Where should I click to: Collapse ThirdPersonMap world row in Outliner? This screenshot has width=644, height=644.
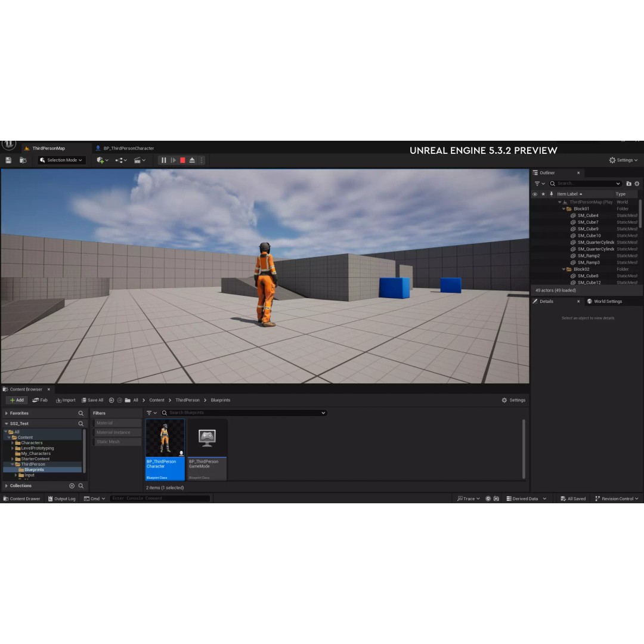[559, 202]
